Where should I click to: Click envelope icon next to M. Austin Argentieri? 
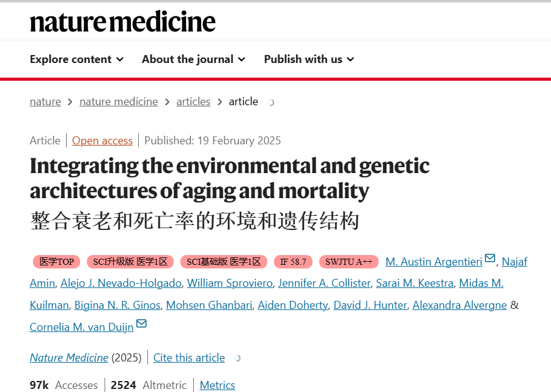click(490, 258)
